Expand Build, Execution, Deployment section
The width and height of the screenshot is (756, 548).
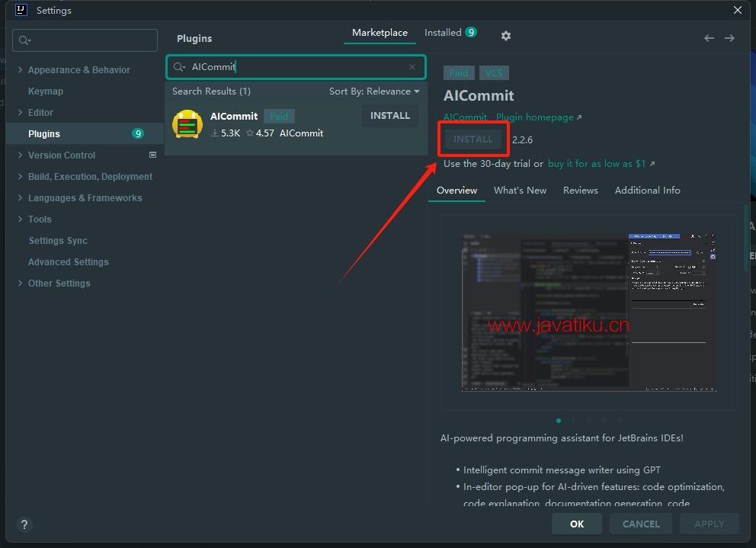tap(20, 177)
